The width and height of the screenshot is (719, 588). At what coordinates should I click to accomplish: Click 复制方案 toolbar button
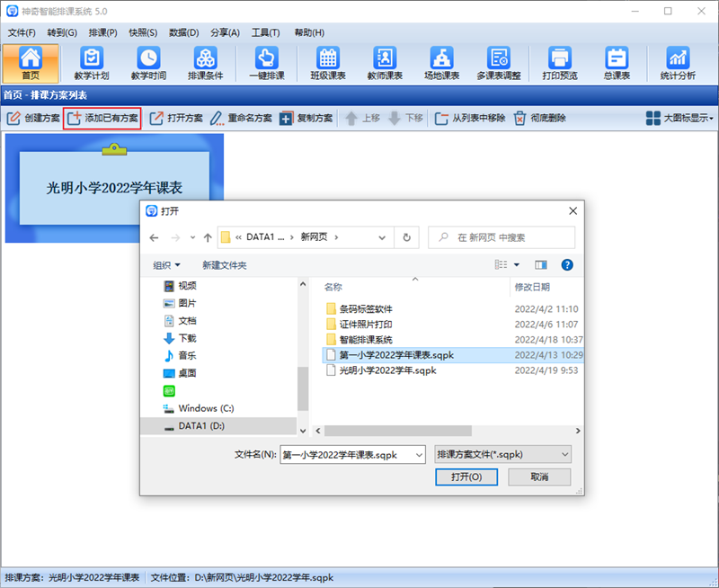pyautogui.click(x=306, y=119)
